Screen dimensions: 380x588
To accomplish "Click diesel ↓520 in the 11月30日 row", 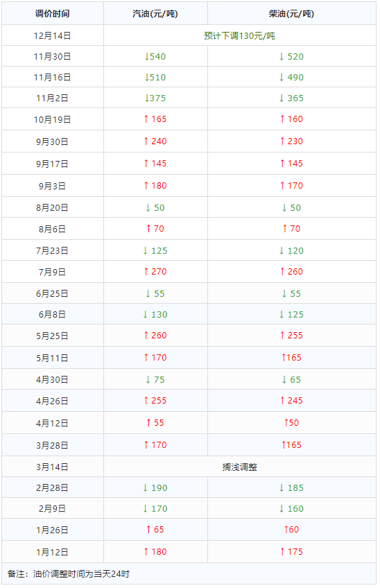I will click(x=291, y=57).
